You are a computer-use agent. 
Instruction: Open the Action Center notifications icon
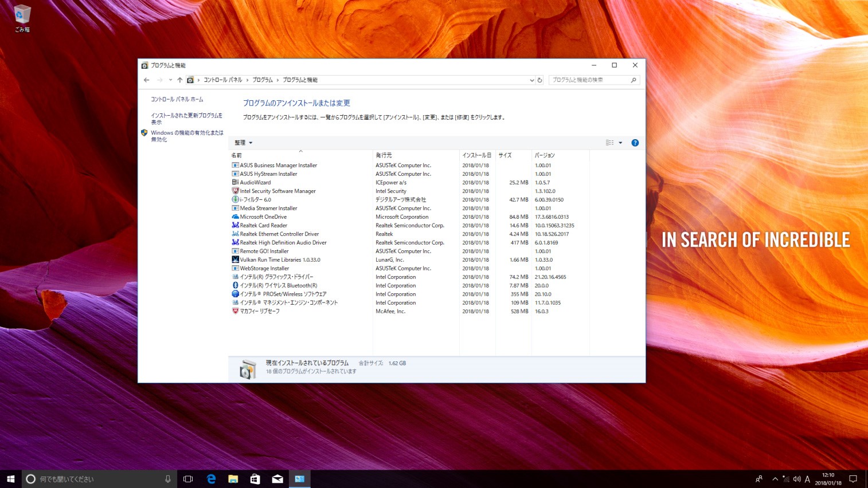(x=853, y=479)
